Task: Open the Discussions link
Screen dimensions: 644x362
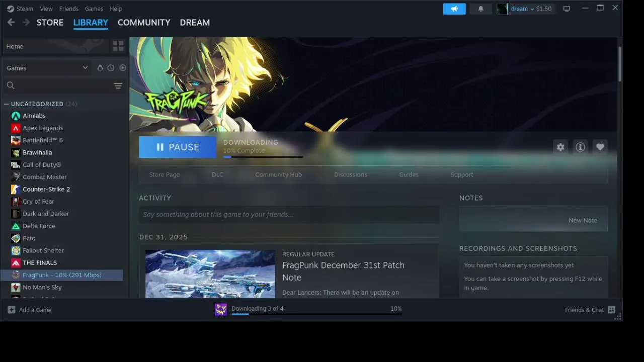Action: coord(351,174)
